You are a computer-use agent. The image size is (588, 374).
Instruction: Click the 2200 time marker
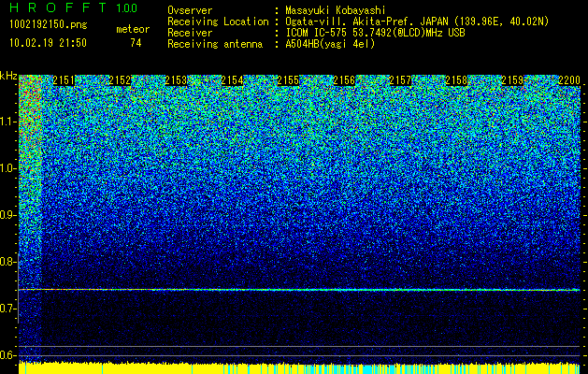pos(569,80)
